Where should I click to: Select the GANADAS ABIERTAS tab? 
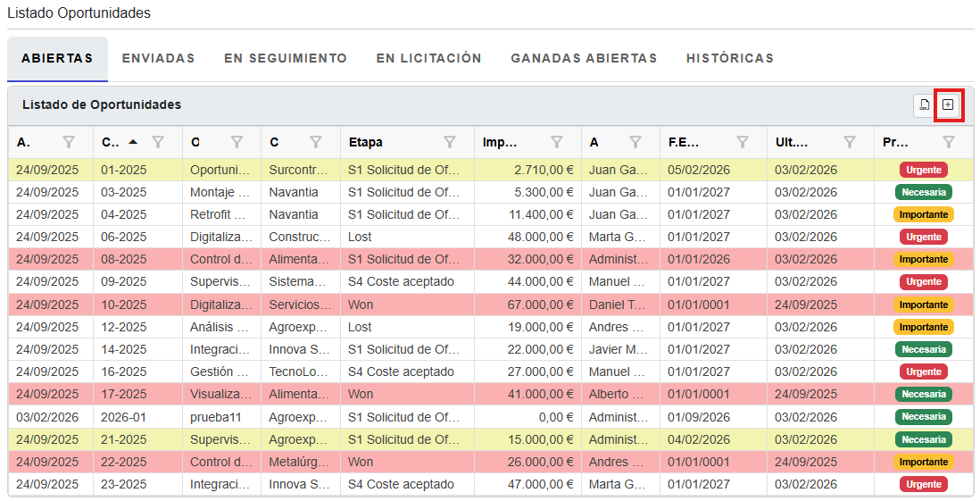pos(584,58)
